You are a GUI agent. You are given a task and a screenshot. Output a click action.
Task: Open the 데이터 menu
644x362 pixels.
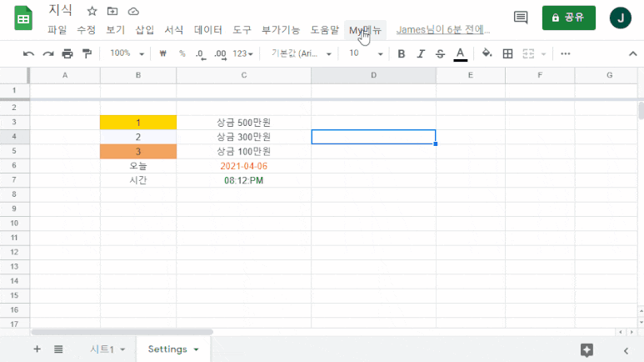coord(207,30)
